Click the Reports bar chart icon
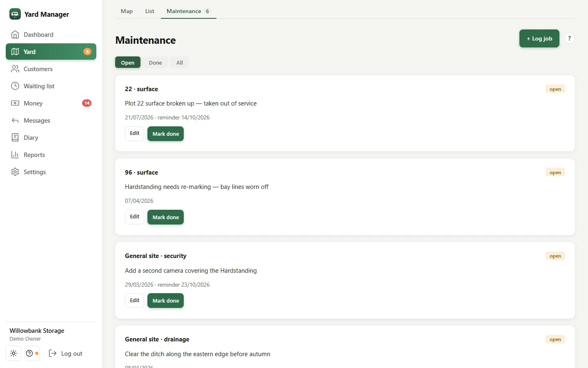The height and width of the screenshot is (368, 588). click(x=15, y=155)
